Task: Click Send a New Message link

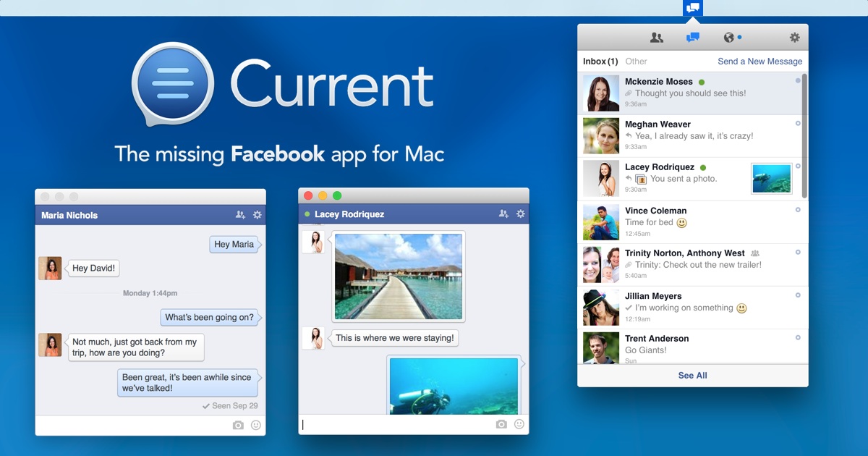Action: click(759, 62)
